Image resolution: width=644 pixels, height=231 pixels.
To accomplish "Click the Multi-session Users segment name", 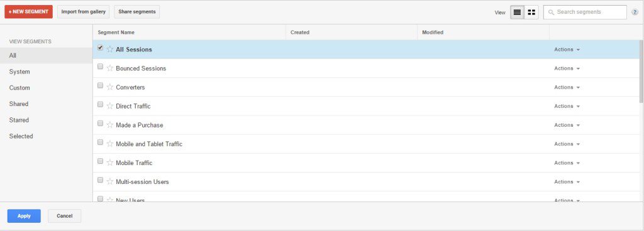I will [x=142, y=181].
